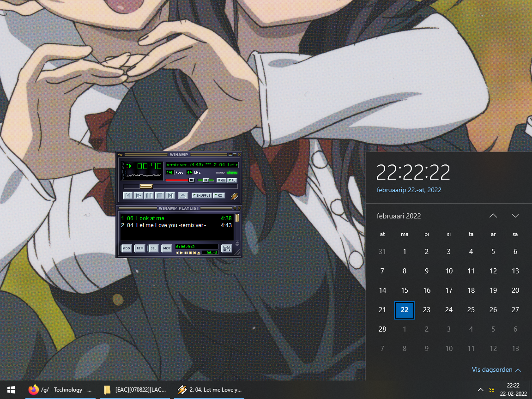Toggle Shuffle mode in Winamp
The height and width of the screenshot is (399, 532).
click(x=202, y=195)
